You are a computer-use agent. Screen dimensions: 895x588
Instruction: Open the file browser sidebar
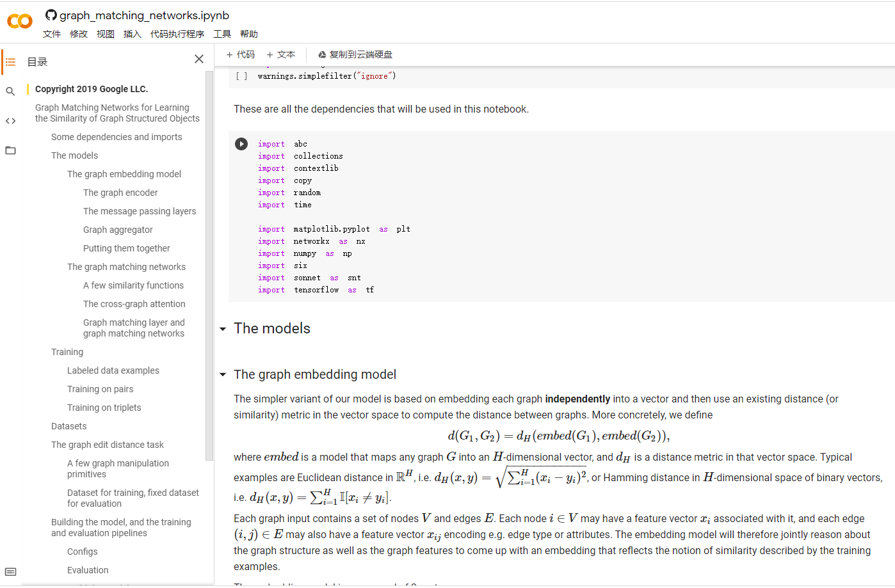click(10, 150)
